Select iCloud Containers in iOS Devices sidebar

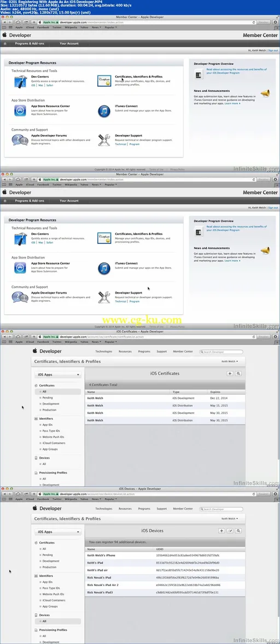(x=54, y=600)
